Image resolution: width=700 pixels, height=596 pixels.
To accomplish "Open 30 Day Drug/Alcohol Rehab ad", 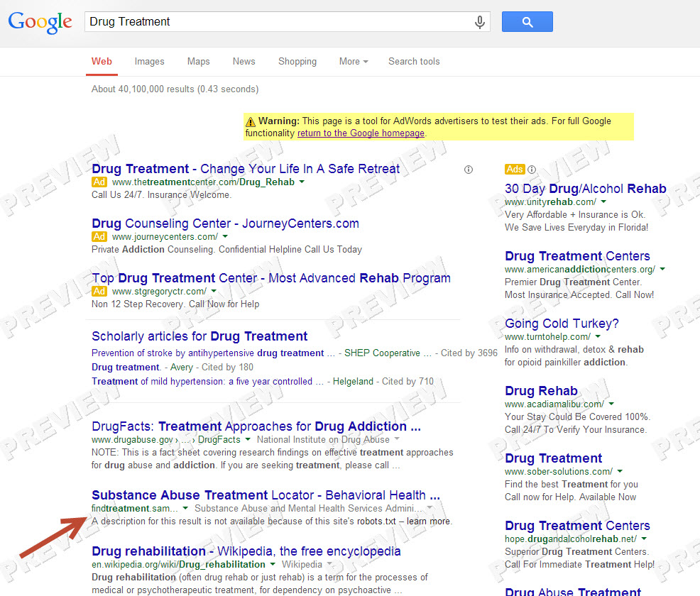I will (x=585, y=189).
